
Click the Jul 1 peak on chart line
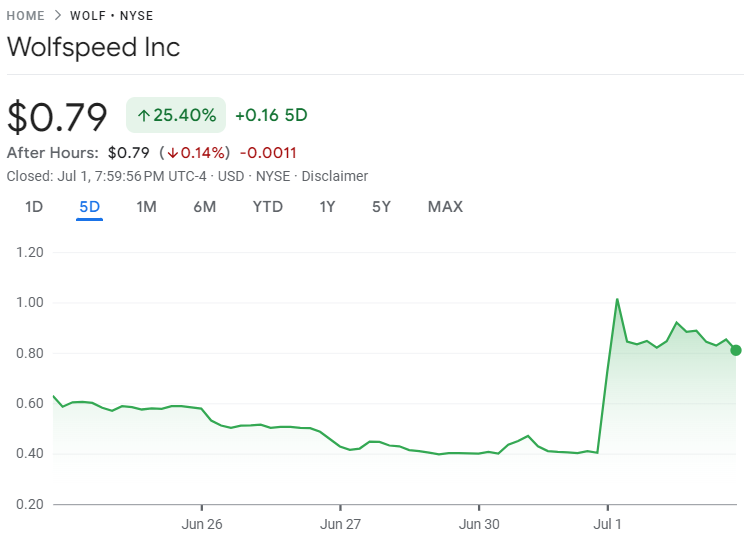(617, 299)
